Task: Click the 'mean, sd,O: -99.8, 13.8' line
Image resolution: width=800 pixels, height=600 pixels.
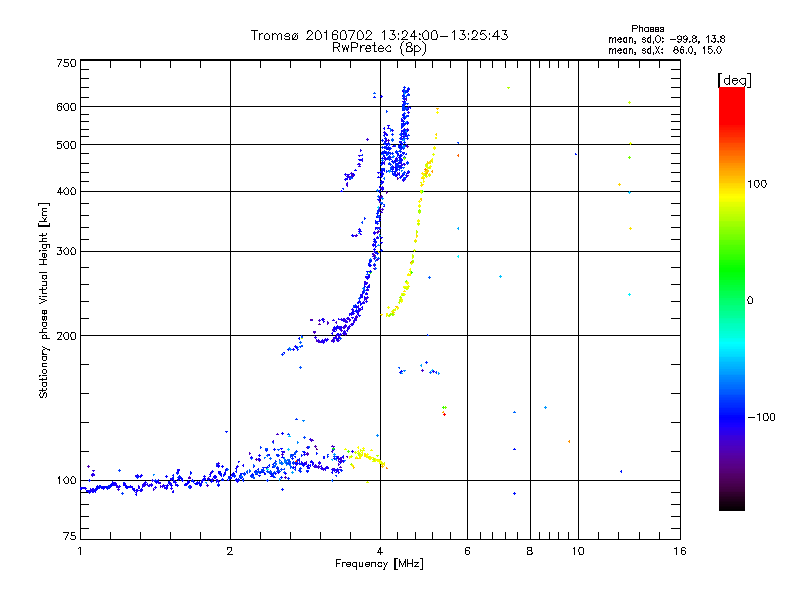Action: tap(666, 39)
